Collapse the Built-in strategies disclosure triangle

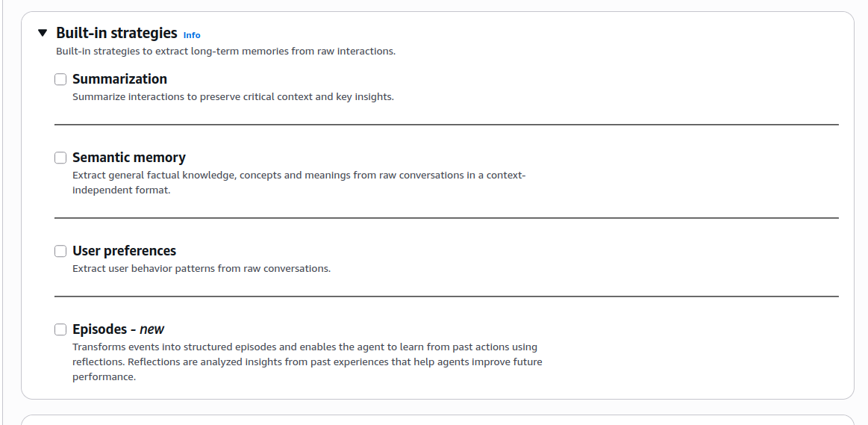tap(43, 33)
